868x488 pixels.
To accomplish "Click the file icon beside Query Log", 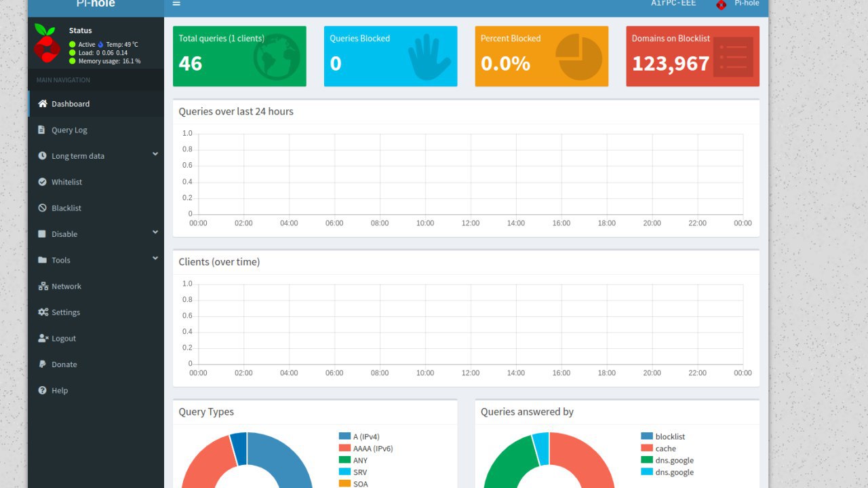I will click(42, 130).
